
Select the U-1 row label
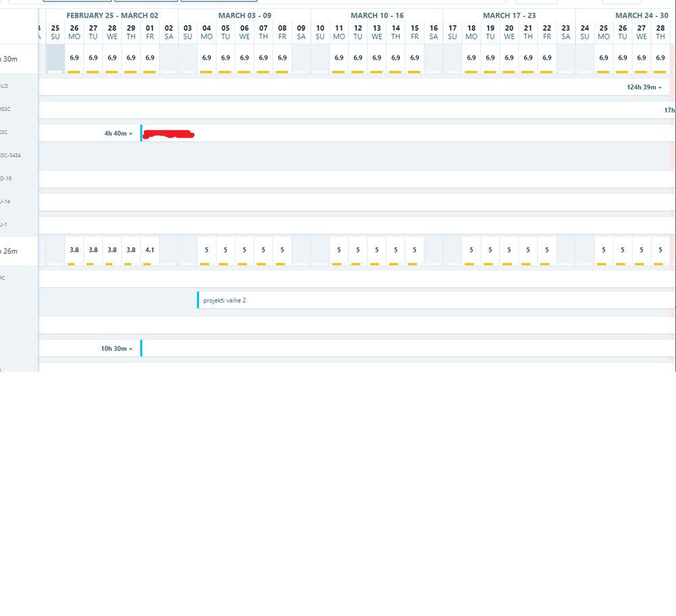tap(4, 224)
